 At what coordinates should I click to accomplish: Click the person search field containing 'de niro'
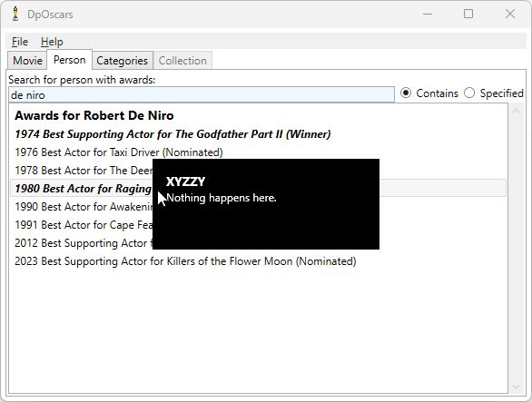point(202,94)
